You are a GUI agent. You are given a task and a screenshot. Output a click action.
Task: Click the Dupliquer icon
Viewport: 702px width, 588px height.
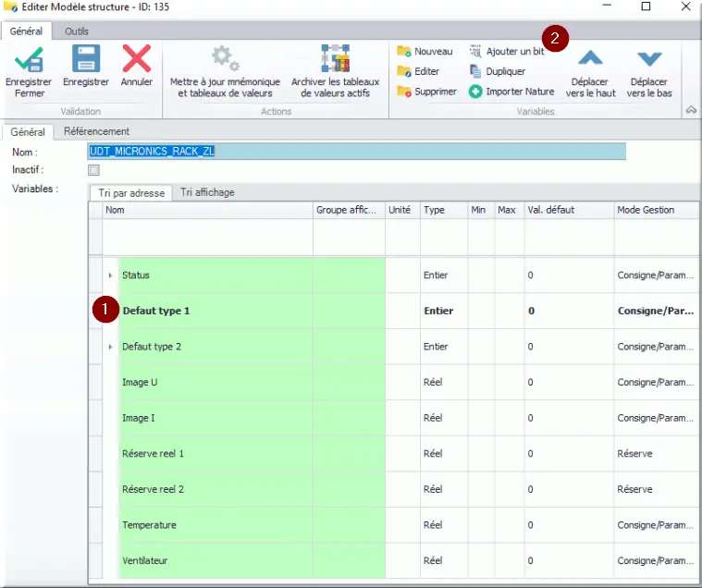(475, 71)
